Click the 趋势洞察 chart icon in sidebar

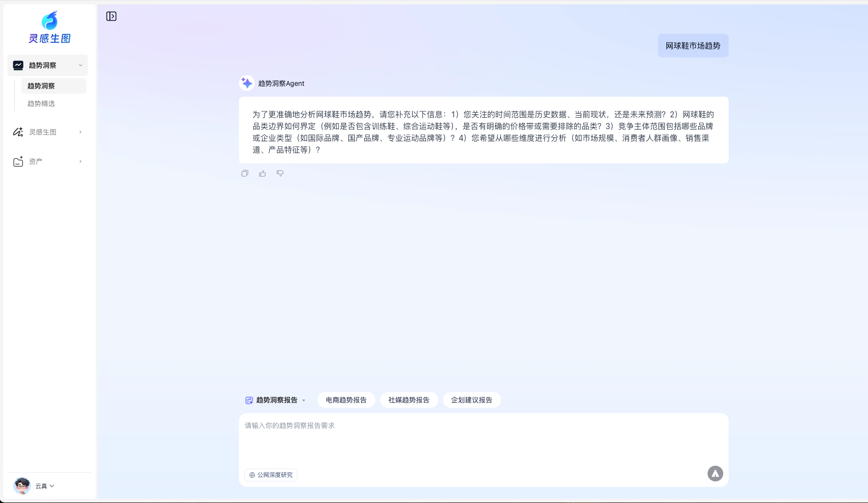[18, 65]
